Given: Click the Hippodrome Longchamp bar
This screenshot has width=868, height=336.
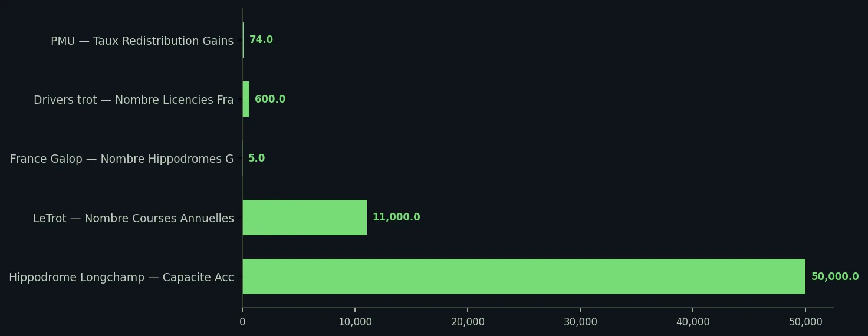Looking at the screenshot, I should 524,276.
